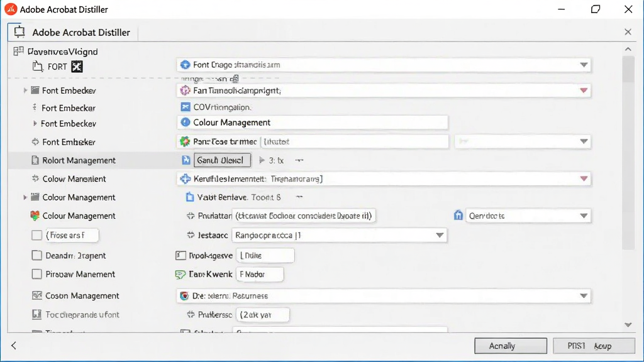Expand the third Font Embeckev tree arrow
Viewport: 644px width, 362px height.
35,124
